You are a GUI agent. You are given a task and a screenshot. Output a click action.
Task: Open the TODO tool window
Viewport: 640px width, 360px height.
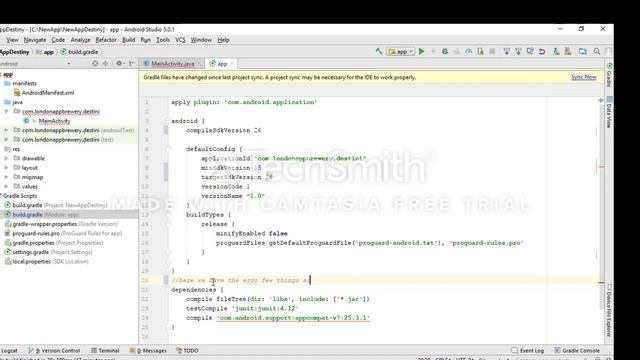point(187,350)
